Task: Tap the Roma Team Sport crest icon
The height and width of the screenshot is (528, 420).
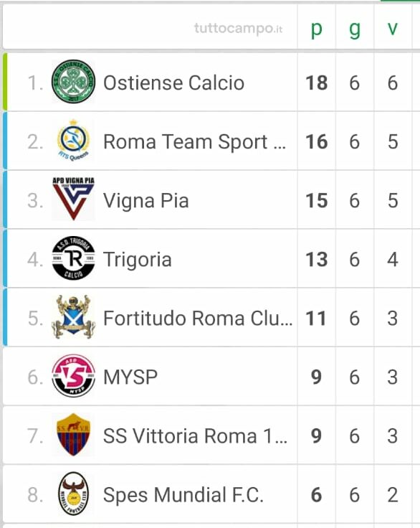Action: click(x=73, y=141)
